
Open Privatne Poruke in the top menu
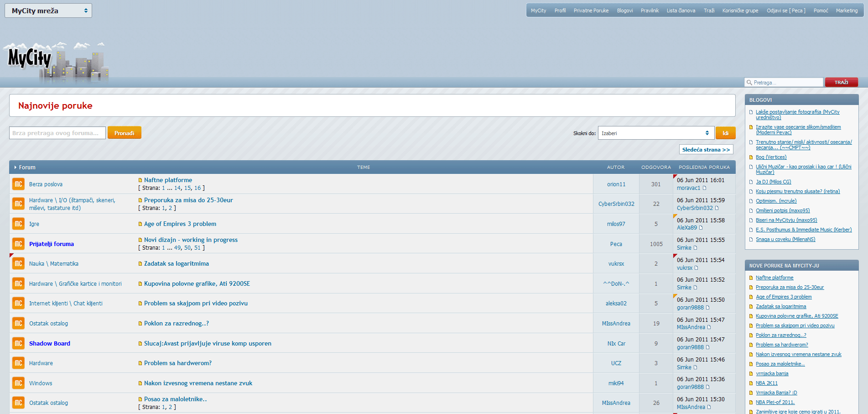coord(591,10)
